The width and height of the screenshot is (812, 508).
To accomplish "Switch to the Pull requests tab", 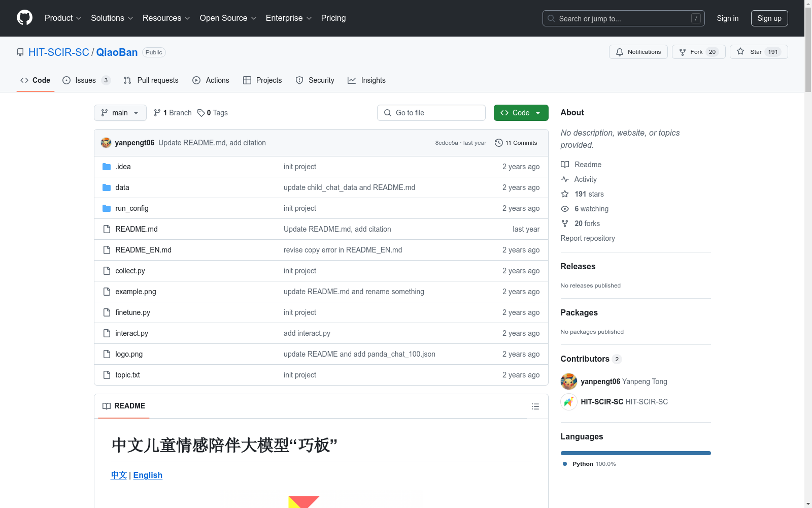I will (151, 80).
